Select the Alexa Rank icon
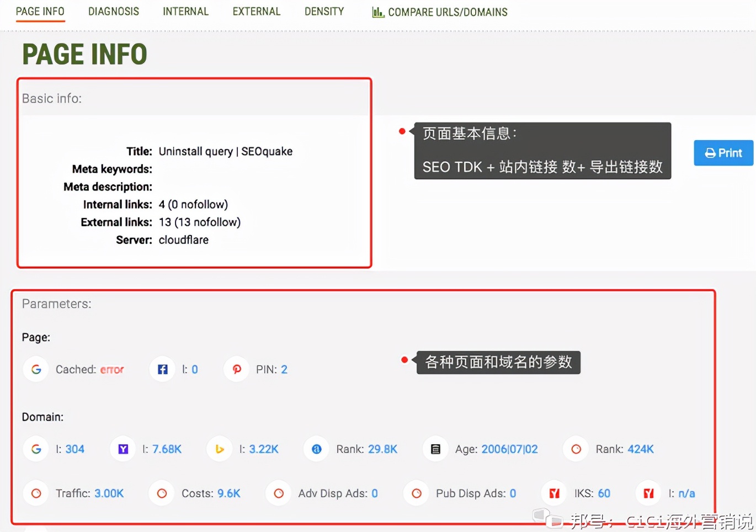Screen dimensions: 756x532 pyautogui.click(x=316, y=449)
